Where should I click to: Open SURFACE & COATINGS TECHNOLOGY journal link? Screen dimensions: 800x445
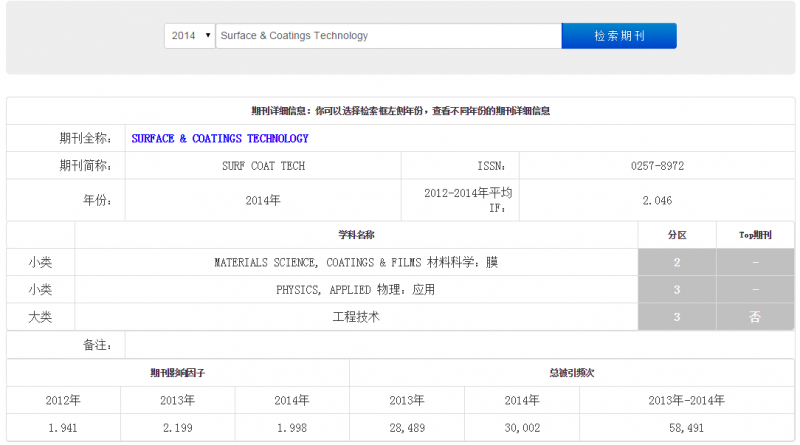click(x=220, y=138)
